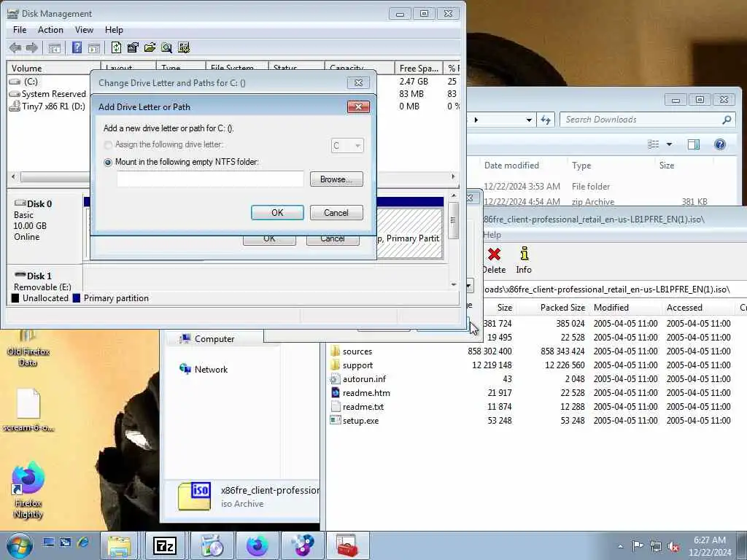Click the Firefox Nightly taskbar icon
747x560 pixels.
tap(258, 545)
